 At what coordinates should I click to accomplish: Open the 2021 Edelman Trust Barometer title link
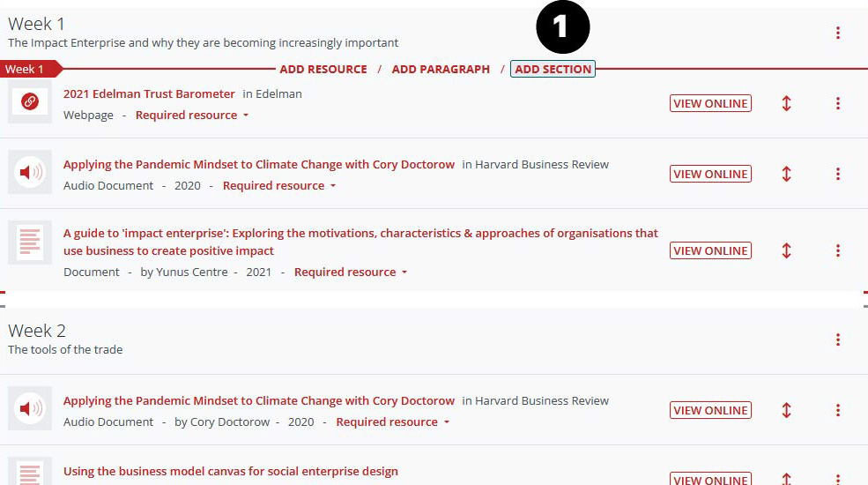click(149, 93)
